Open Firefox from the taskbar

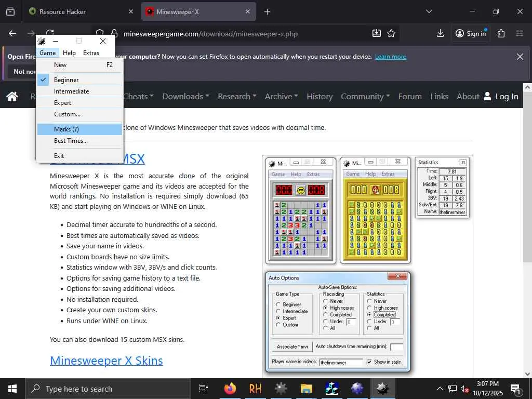[230, 389]
